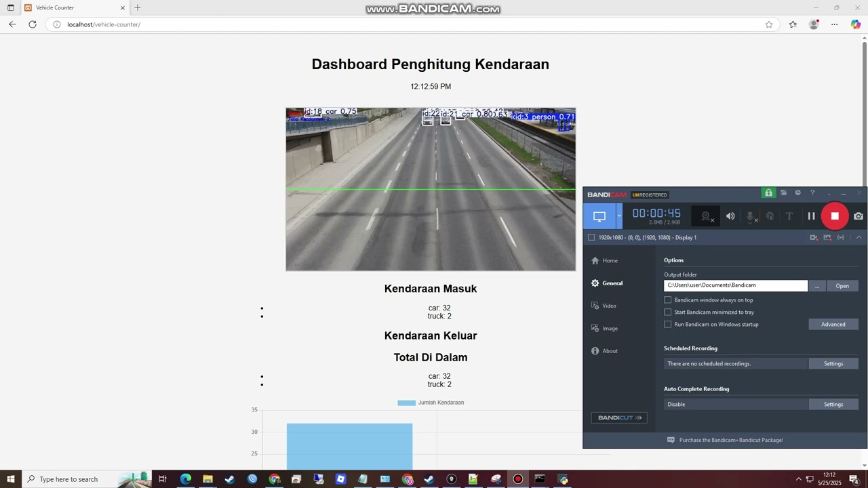Pause the Bandicam recording

click(x=811, y=216)
